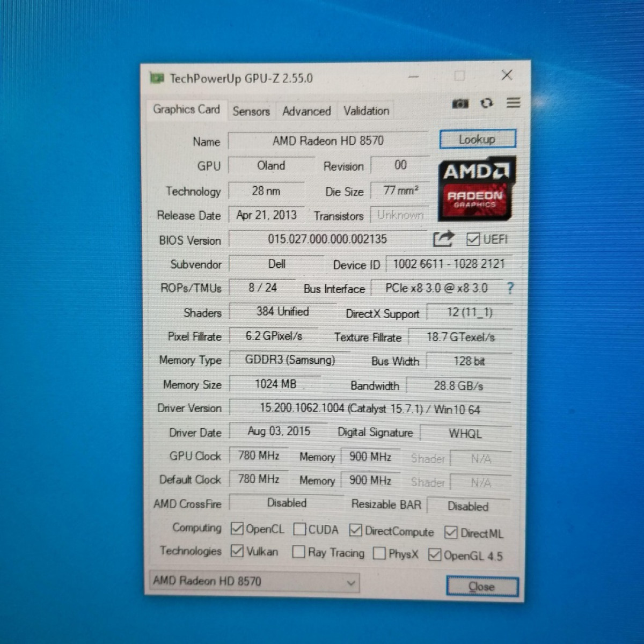Click the Bus Interface value PCIe x8 3.0
Image resolution: width=644 pixels, height=644 pixels.
(436, 288)
